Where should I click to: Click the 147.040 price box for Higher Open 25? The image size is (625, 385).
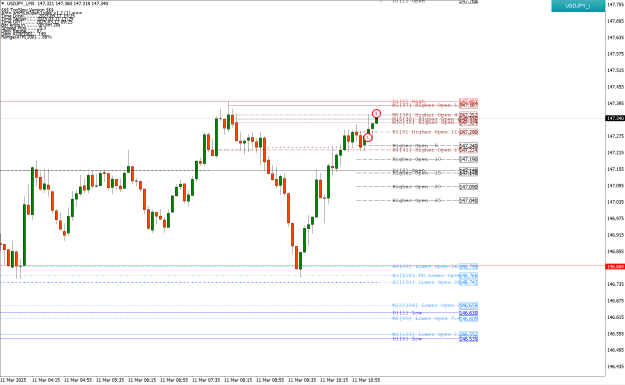pos(468,200)
